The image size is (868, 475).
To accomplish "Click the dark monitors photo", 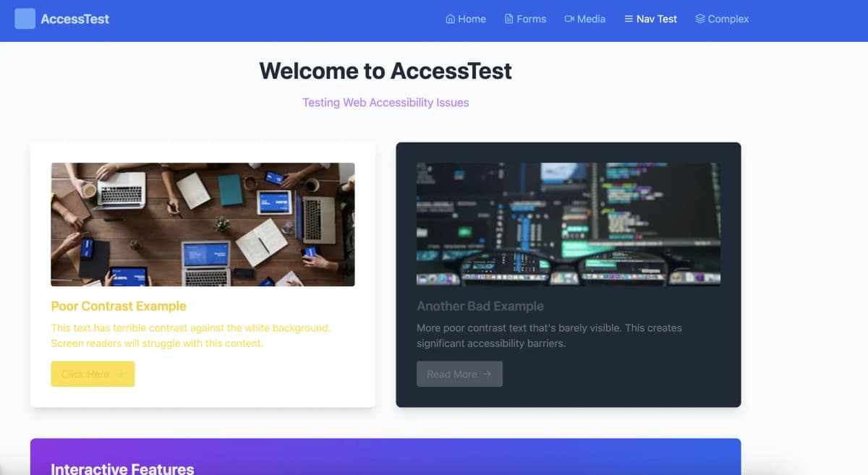I will click(568, 224).
